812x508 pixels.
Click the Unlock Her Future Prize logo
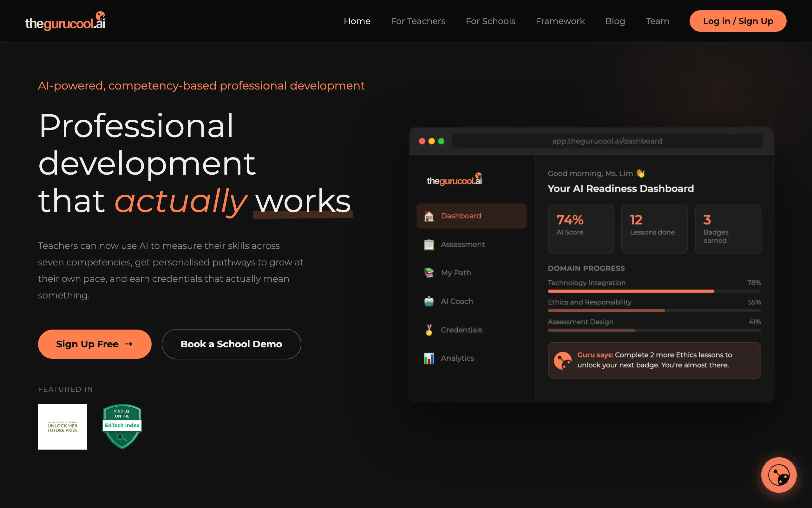pos(62,426)
